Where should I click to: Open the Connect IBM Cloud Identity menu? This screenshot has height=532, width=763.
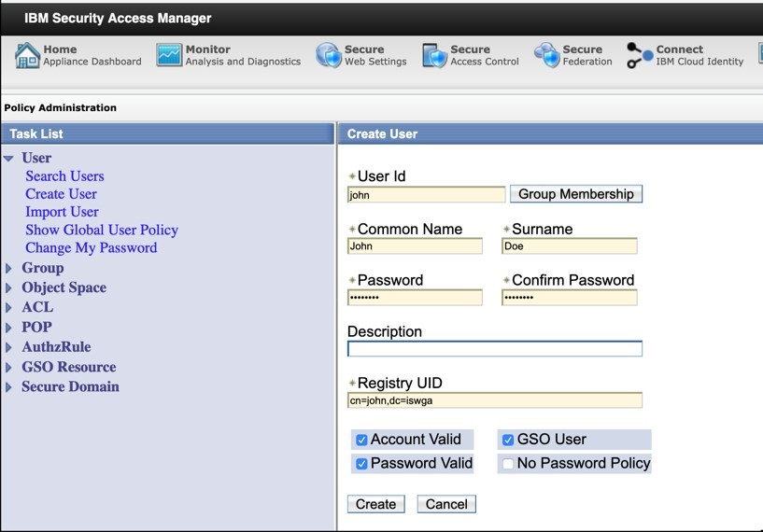685,55
